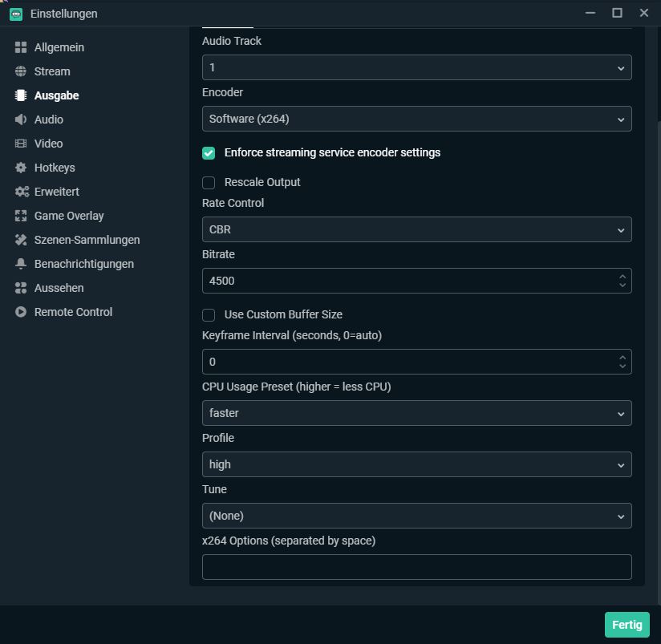Click the Remote Control play icon
The image size is (661, 644).
tap(21, 312)
